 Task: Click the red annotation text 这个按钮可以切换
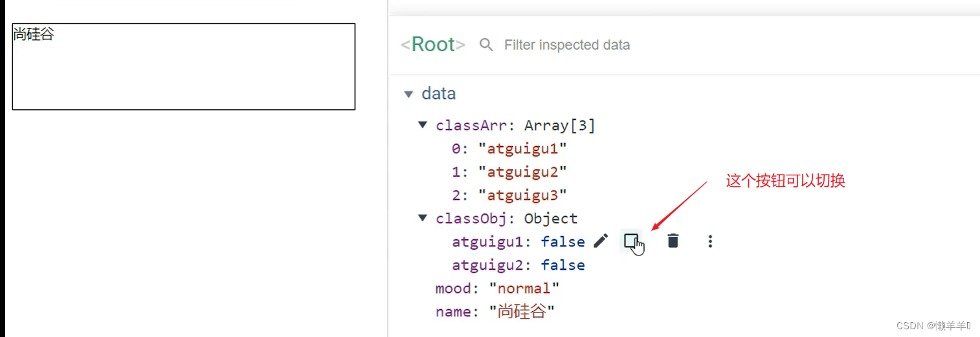(785, 180)
